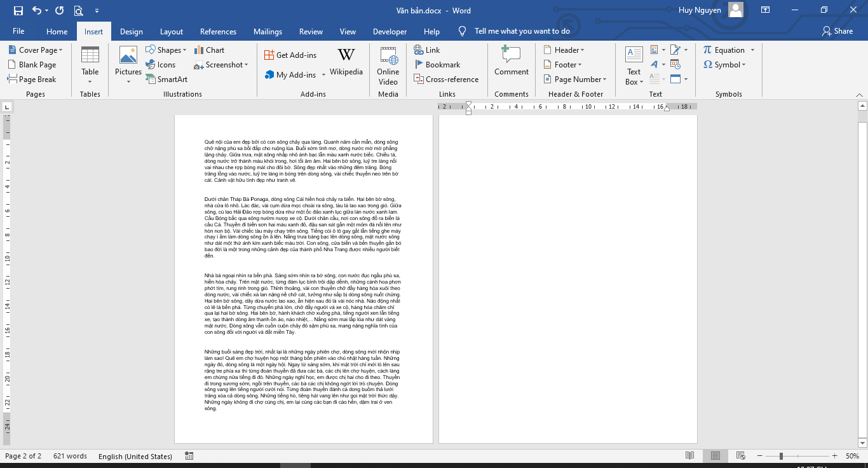Insert an Online Video
The height and width of the screenshot is (468, 868).
pyautogui.click(x=388, y=65)
